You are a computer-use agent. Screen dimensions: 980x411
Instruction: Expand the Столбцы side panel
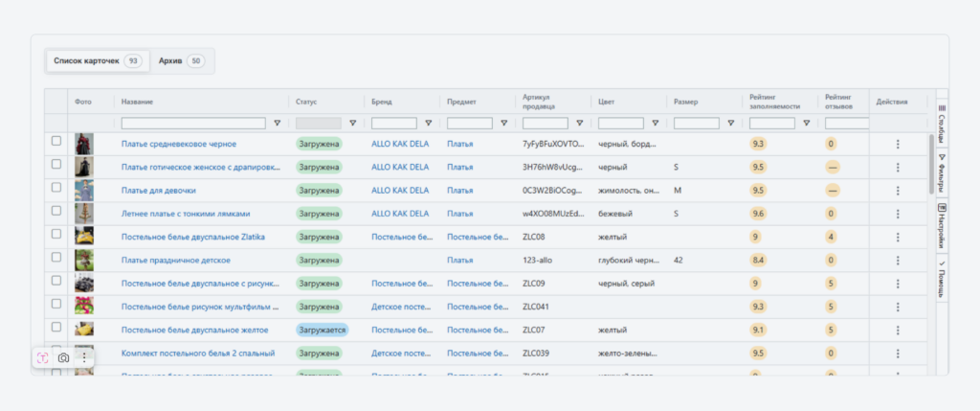point(942,121)
